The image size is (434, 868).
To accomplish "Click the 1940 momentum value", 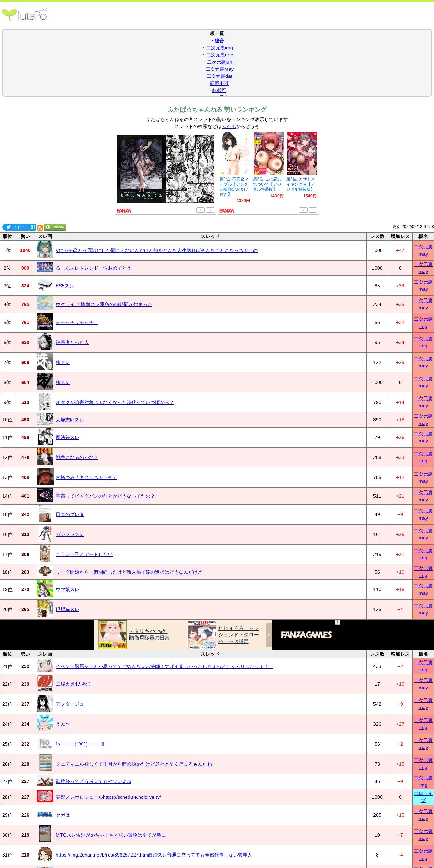I will (25, 250).
